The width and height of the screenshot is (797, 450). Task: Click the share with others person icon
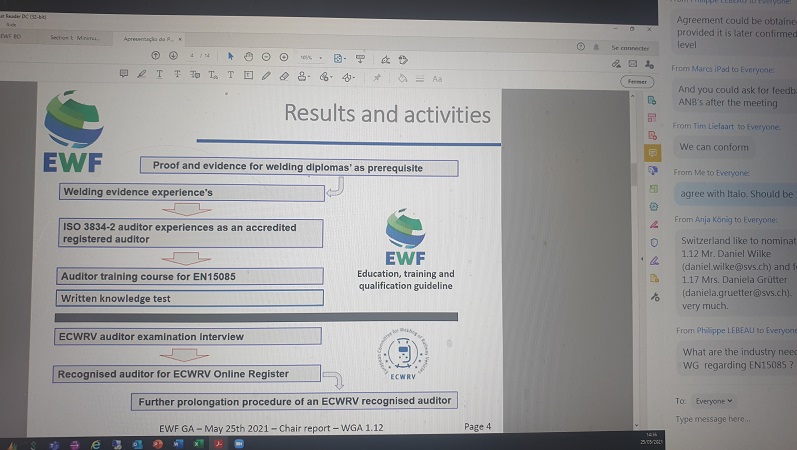649,64
